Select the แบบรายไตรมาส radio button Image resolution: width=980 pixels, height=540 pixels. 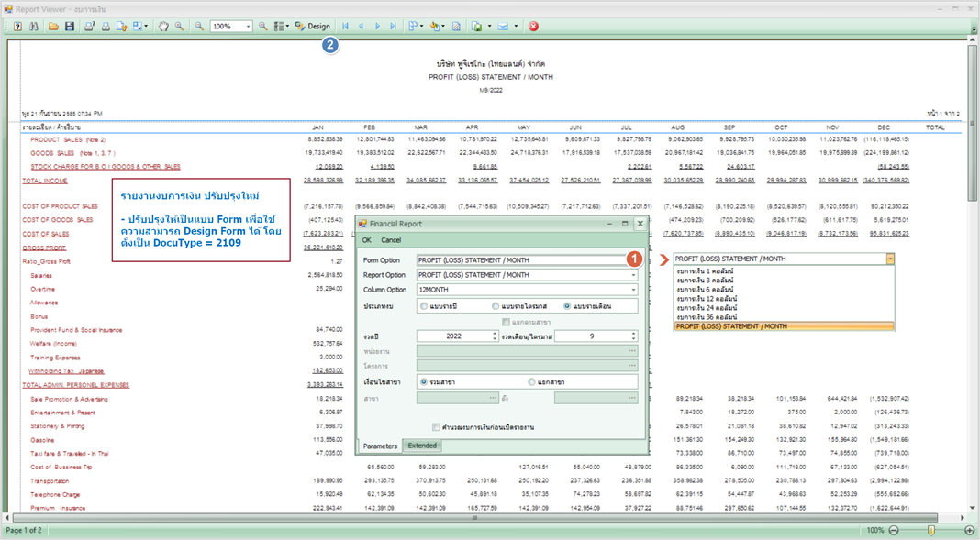[496, 306]
